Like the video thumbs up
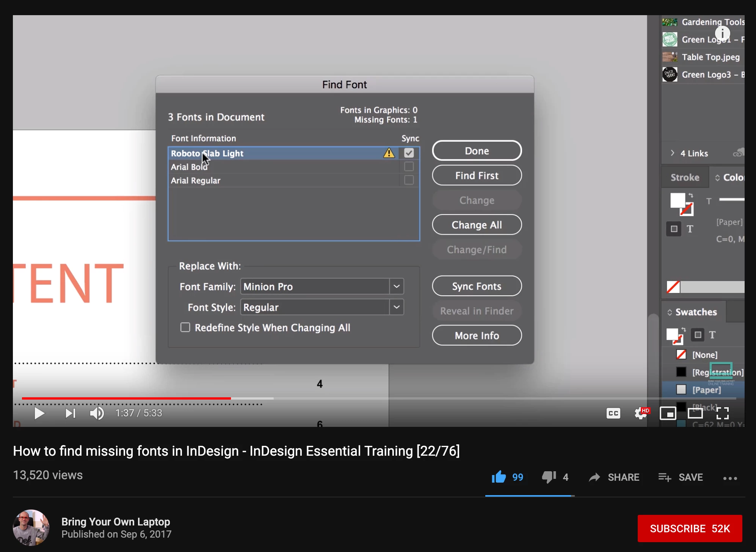 (499, 477)
